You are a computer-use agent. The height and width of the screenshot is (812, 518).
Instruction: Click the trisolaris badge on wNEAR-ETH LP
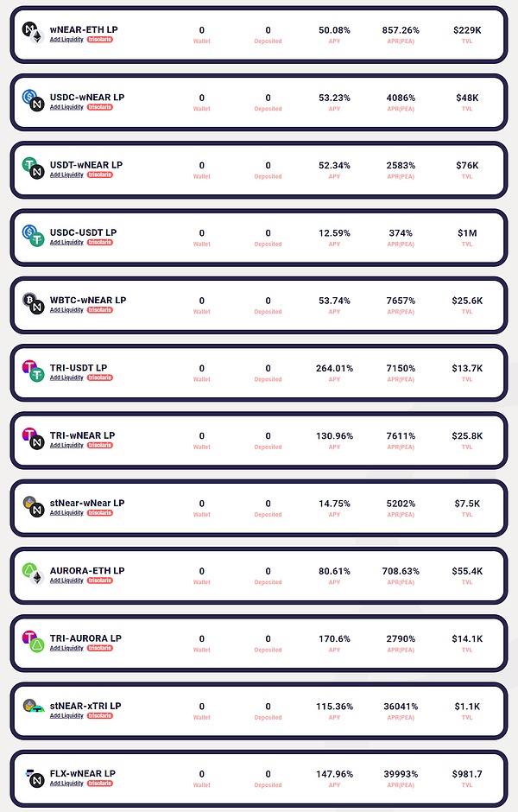coord(100,40)
